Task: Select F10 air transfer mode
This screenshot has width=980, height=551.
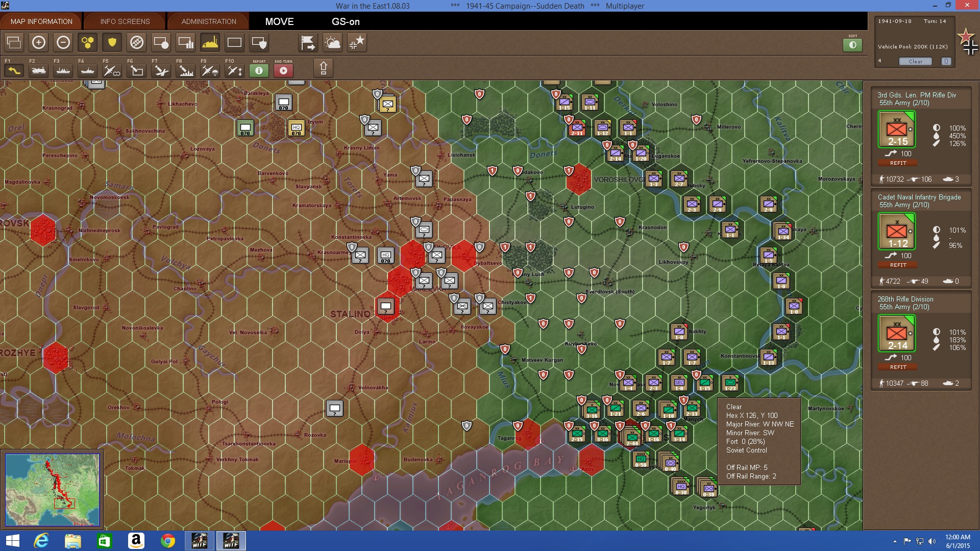Action: (235, 70)
